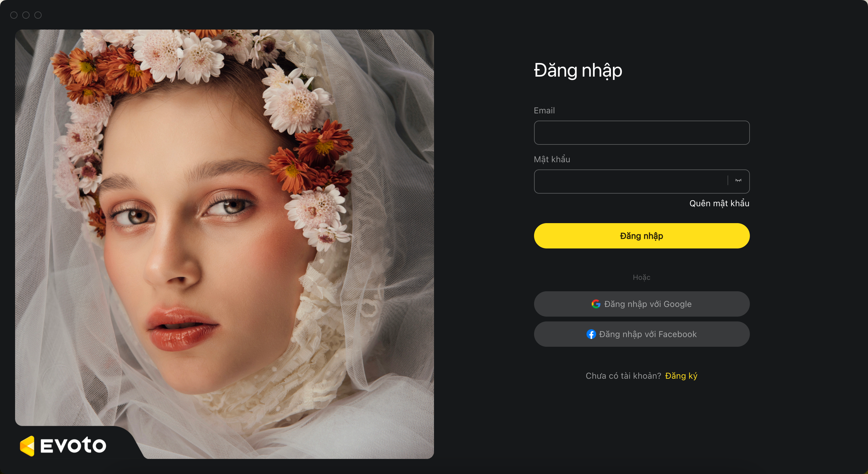Image resolution: width=868 pixels, height=474 pixels.
Task: Click the blue Facebook logo icon
Action: pyautogui.click(x=591, y=334)
